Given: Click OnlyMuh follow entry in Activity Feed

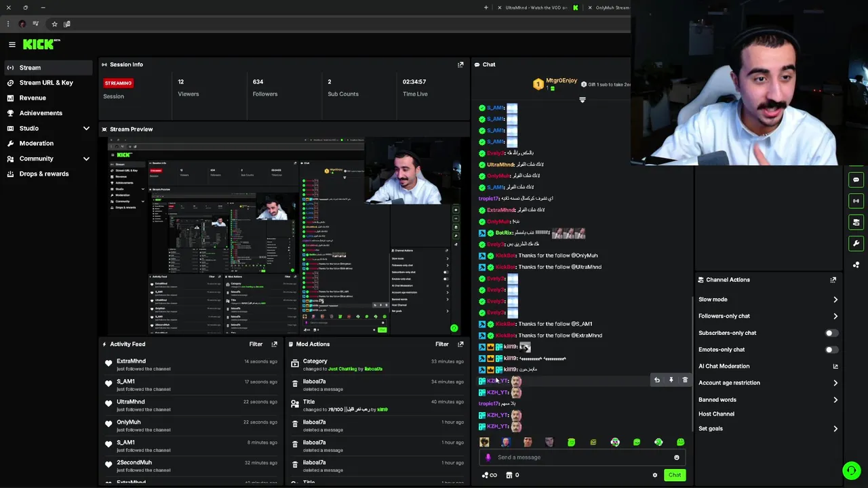Looking at the screenshot, I should click(191, 426).
